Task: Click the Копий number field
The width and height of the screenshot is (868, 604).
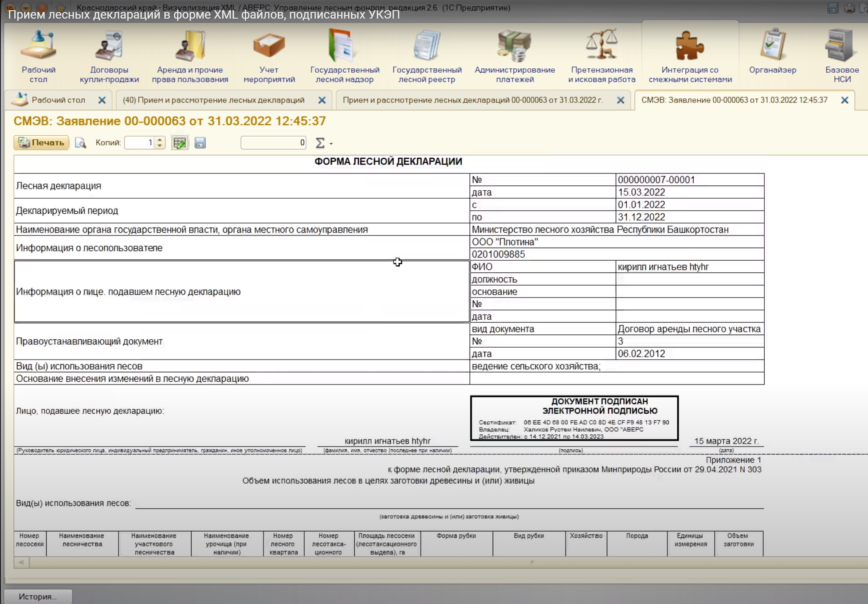Action: click(140, 143)
